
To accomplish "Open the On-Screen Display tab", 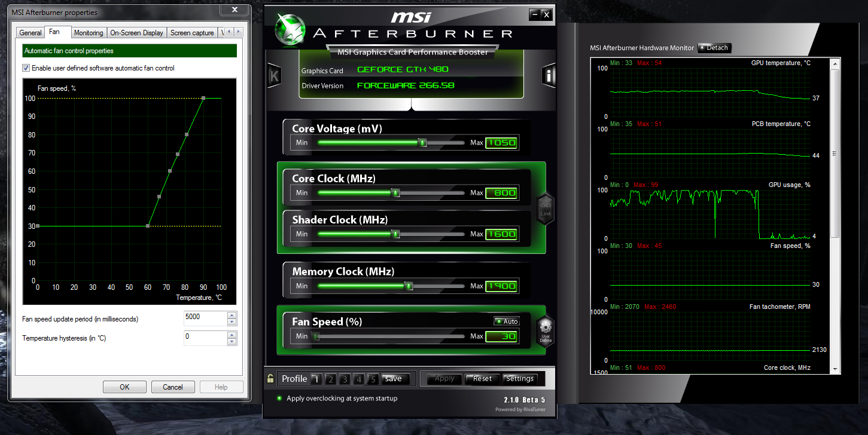I will (x=136, y=33).
